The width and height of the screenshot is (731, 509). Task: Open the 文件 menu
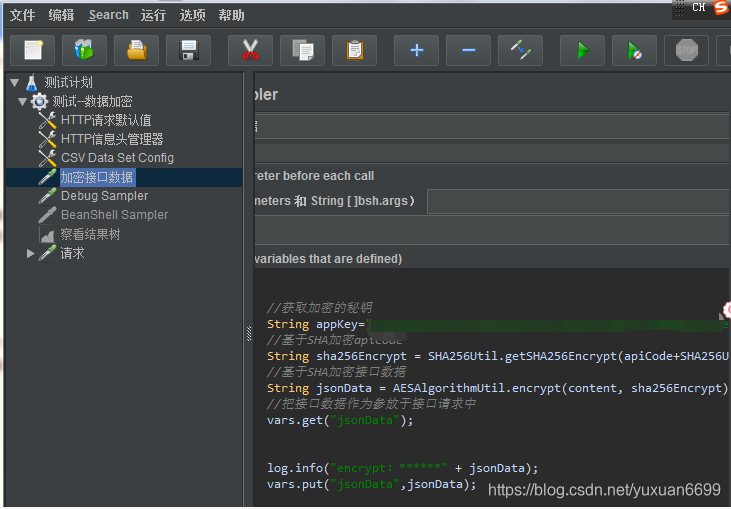click(22, 15)
